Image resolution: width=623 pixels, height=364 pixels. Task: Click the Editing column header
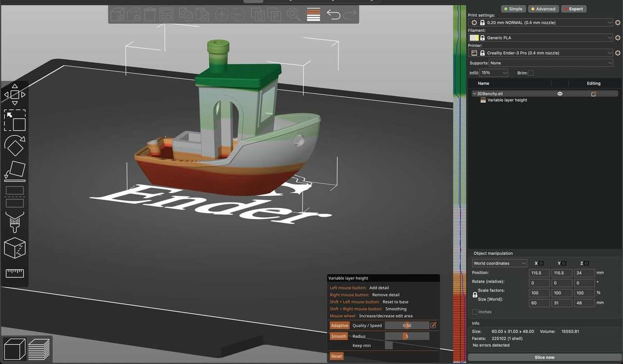click(x=593, y=83)
